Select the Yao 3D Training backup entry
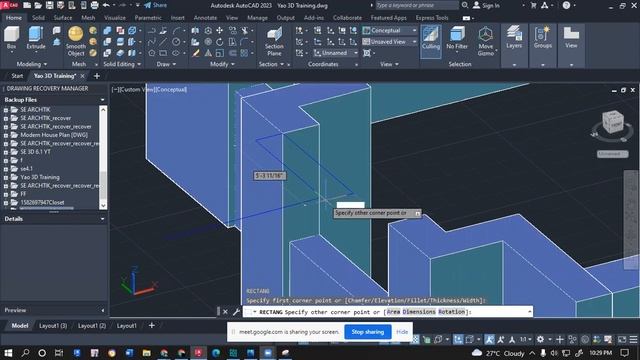This screenshot has width=640, height=360. pyautogui.click(x=40, y=178)
